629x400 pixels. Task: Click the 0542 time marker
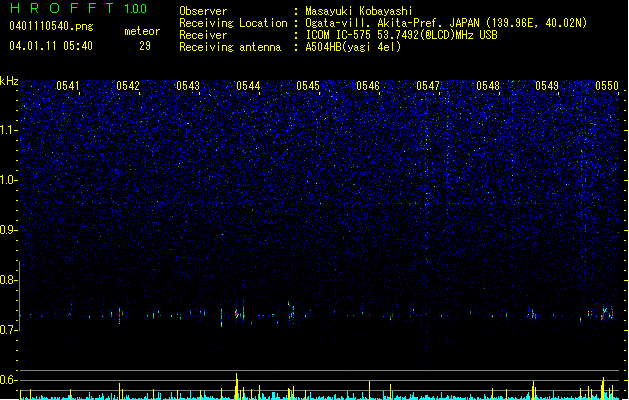click(128, 86)
